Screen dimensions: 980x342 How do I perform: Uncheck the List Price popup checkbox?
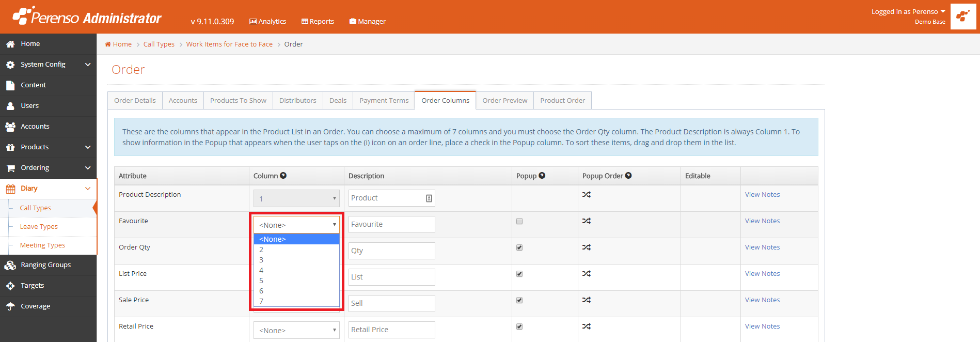519,274
